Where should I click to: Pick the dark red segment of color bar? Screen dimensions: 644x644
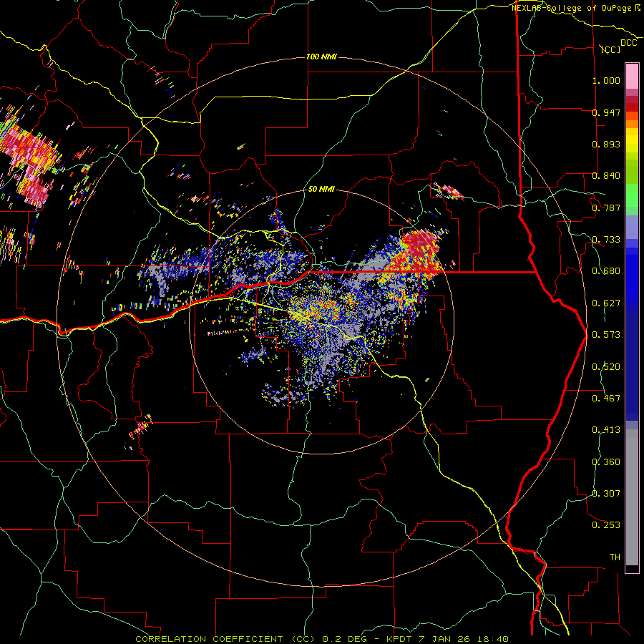click(x=632, y=107)
